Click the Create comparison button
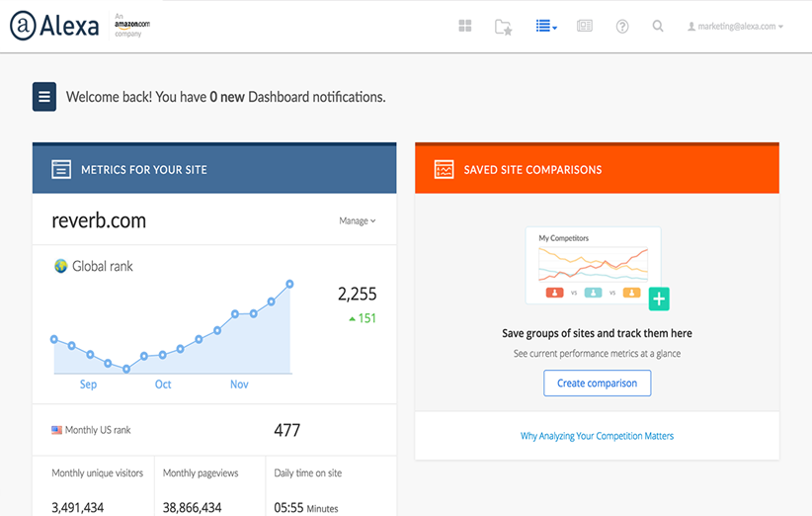812x516 pixels. click(597, 384)
